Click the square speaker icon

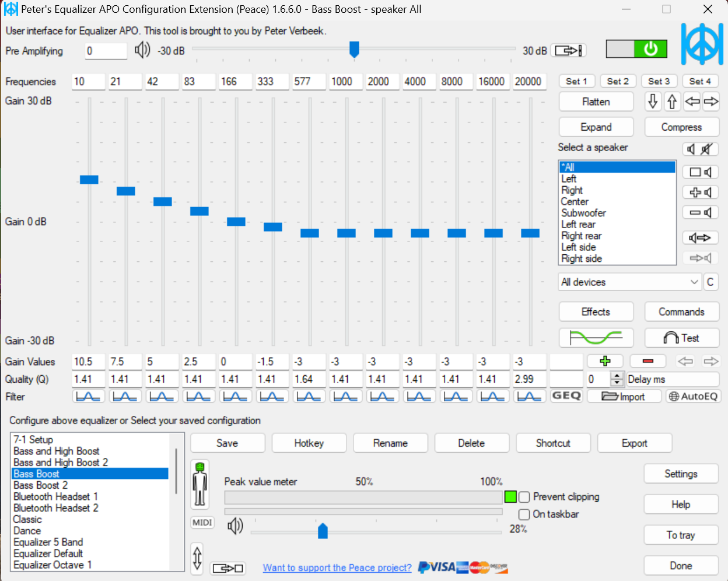click(700, 172)
